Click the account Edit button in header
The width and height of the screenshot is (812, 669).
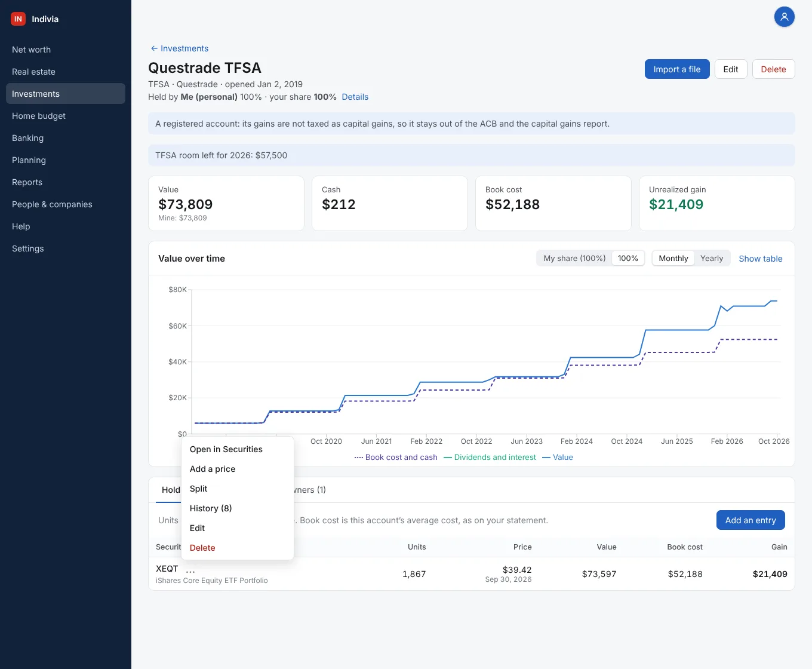pos(731,69)
